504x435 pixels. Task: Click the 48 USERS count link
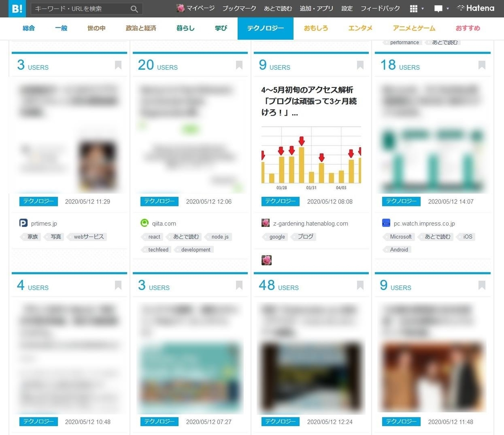(278, 285)
